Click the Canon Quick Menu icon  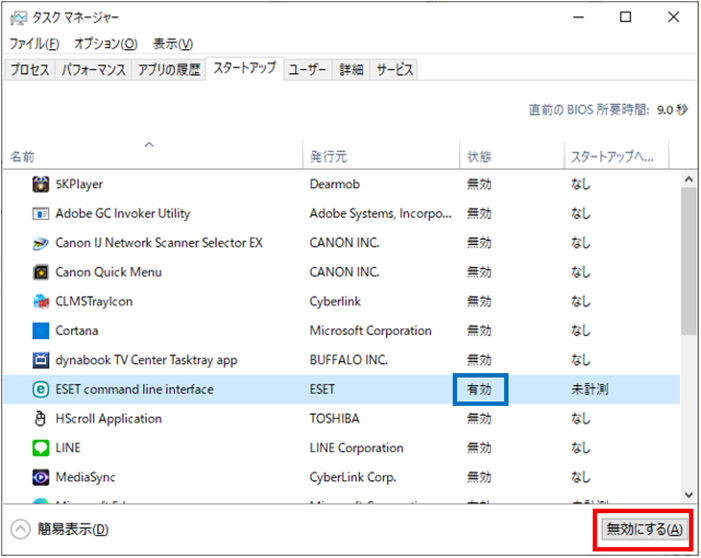[x=41, y=272]
